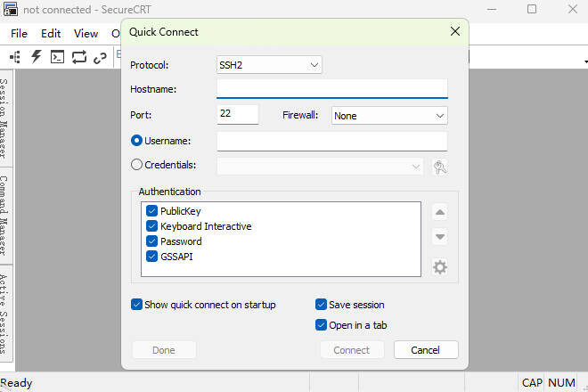Image resolution: width=588 pixels, height=392 pixels.
Task: Move authentication method up arrow
Action: pos(440,213)
